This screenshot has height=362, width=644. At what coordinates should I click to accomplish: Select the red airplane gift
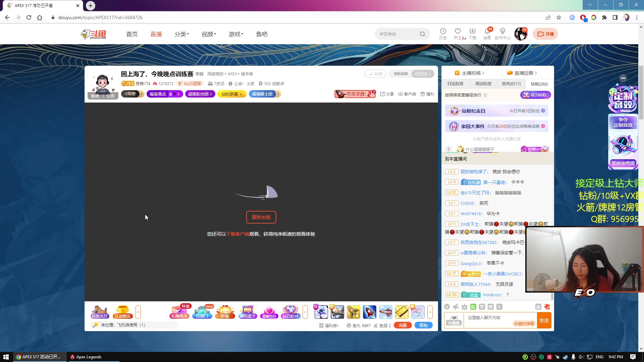coord(385,312)
